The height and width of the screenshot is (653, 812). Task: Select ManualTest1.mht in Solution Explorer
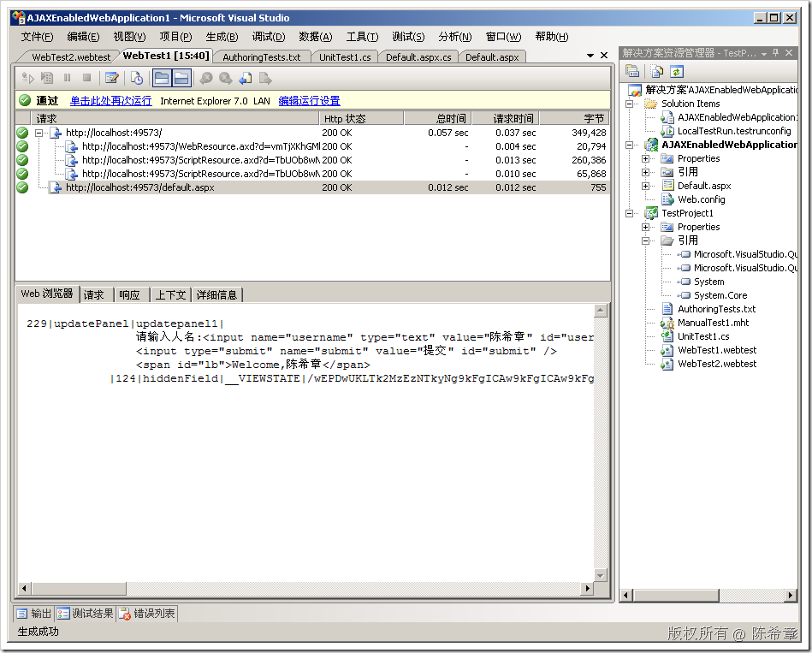[713, 323]
